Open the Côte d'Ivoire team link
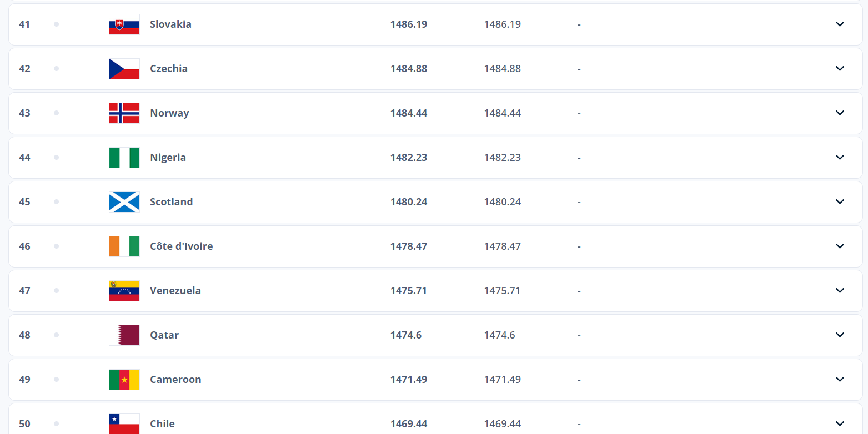Image resolution: width=868 pixels, height=434 pixels. (181, 246)
